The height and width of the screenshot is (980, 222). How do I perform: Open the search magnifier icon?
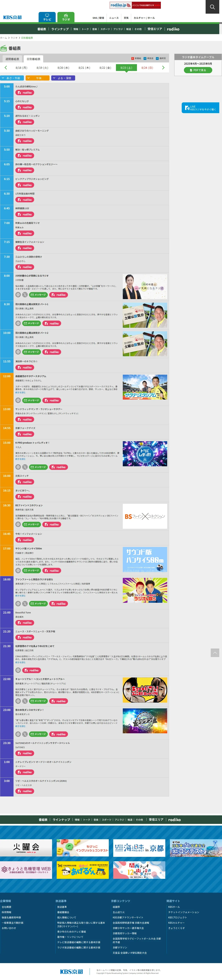212,7
